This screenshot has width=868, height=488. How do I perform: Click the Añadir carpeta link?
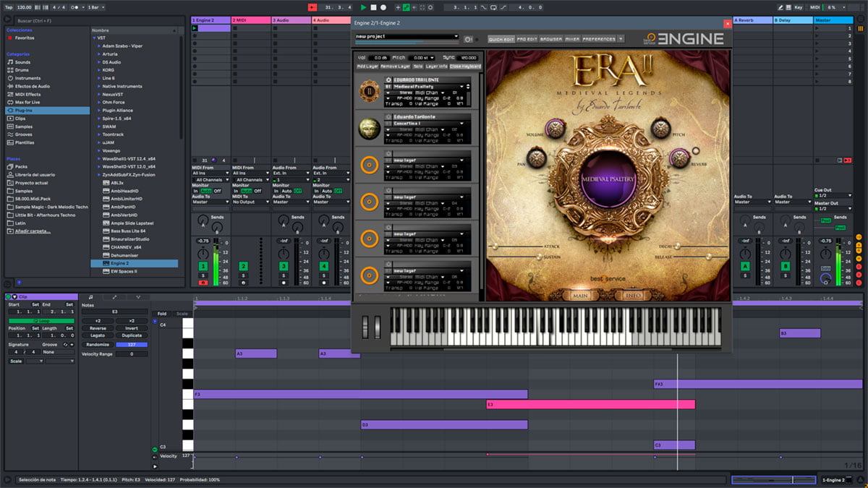(x=33, y=231)
